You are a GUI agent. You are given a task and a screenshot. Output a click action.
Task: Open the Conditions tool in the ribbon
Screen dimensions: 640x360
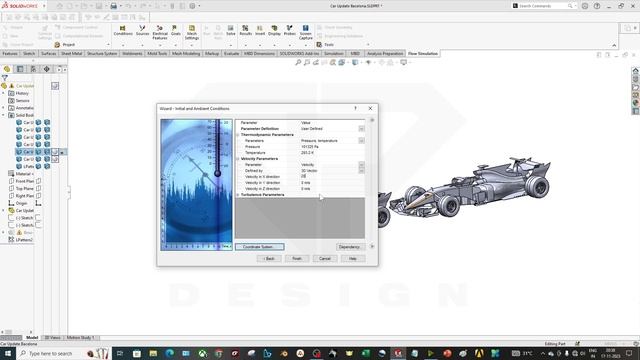click(x=123, y=31)
